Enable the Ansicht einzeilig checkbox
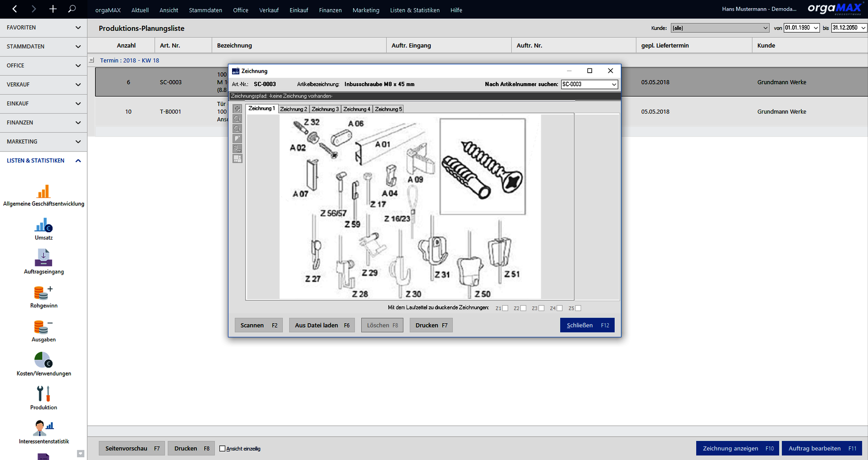The height and width of the screenshot is (460, 868). pyautogui.click(x=222, y=449)
